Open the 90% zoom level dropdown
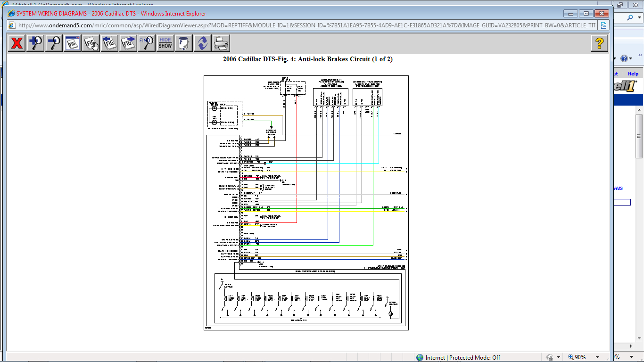This screenshot has height=362, width=644. (x=597, y=357)
